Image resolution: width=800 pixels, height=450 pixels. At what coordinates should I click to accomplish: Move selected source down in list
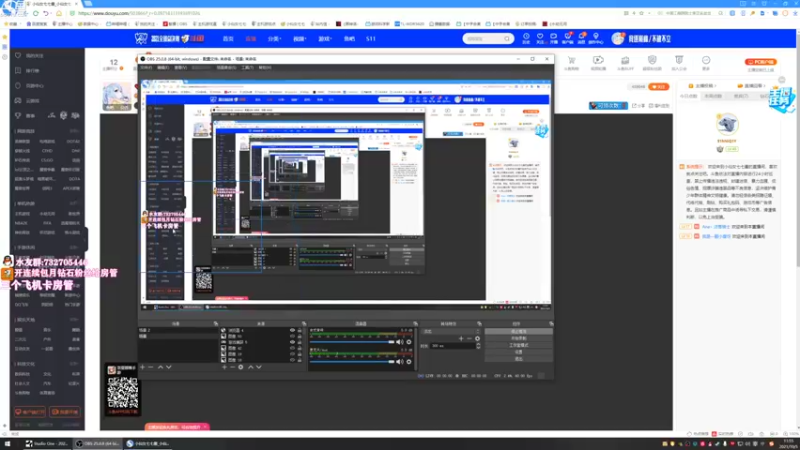click(x=259, y=367)
